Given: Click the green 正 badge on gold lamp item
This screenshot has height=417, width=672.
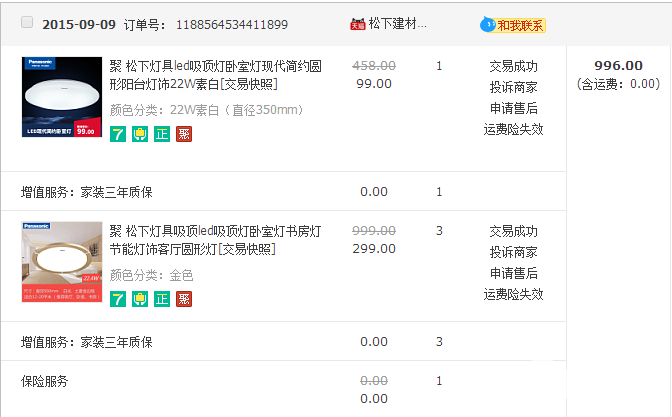Looking at the screenshot, I should [x=162, y=298].
